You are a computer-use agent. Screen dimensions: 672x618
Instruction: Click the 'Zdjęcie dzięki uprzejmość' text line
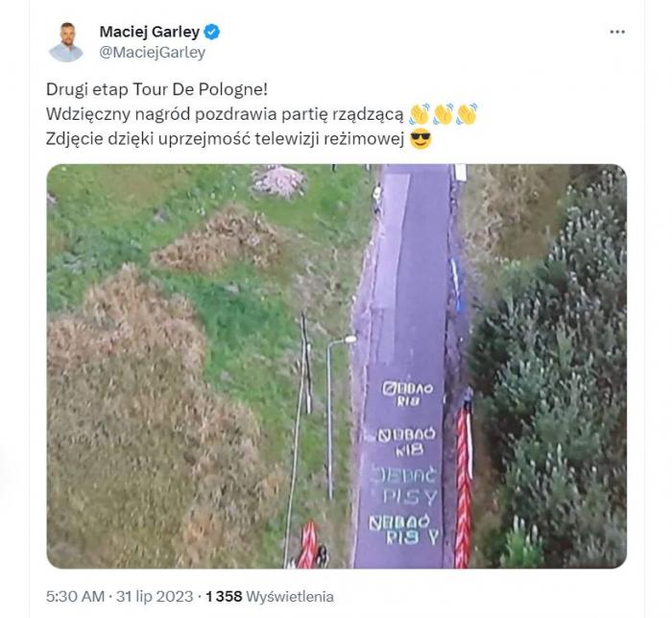coord(225,139)
